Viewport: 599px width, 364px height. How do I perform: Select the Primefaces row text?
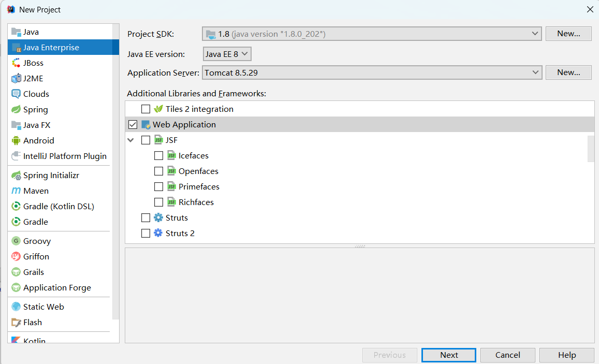[199, 187]
